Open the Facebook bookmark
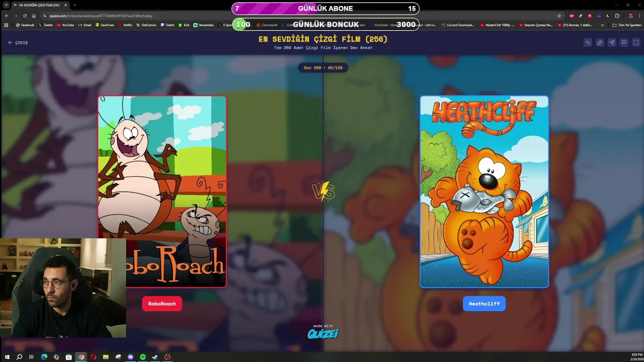 pyautogui.click(x=25, y=25)
